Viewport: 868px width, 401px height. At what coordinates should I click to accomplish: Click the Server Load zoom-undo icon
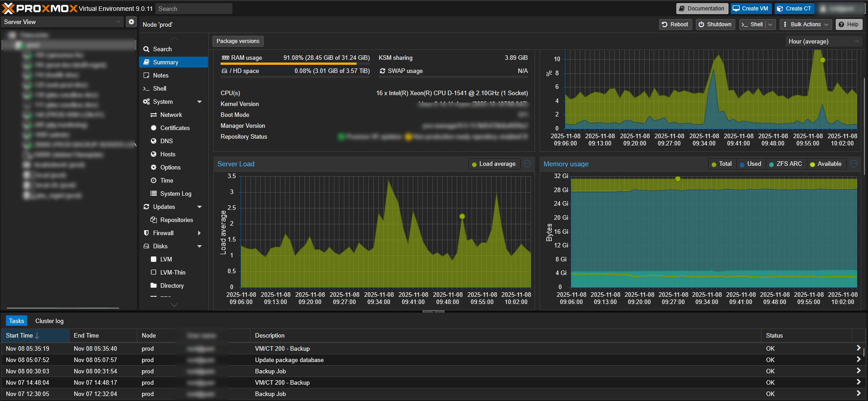tap(527, 164)
